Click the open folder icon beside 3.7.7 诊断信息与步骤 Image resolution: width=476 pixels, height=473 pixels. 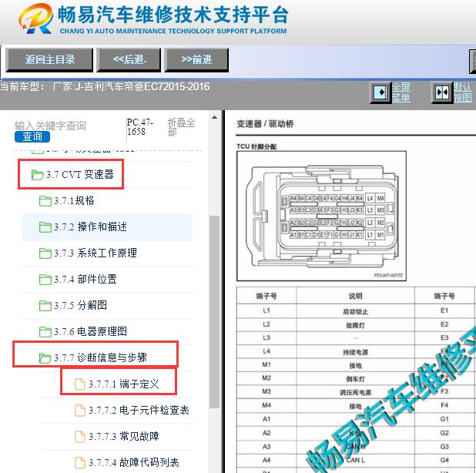pyautogui.click(x=45, y=358)
